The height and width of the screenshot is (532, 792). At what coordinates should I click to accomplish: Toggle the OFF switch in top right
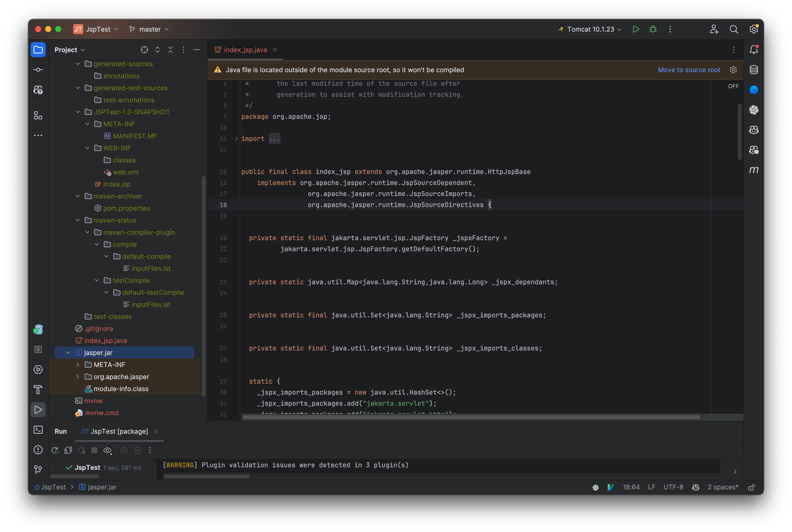(x=734, y=86)
